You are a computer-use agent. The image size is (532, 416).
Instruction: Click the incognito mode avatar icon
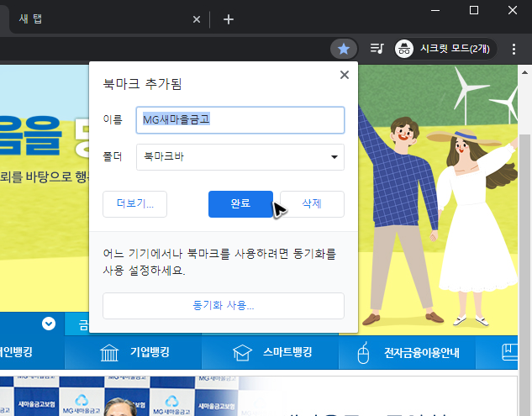pos(403,49)
